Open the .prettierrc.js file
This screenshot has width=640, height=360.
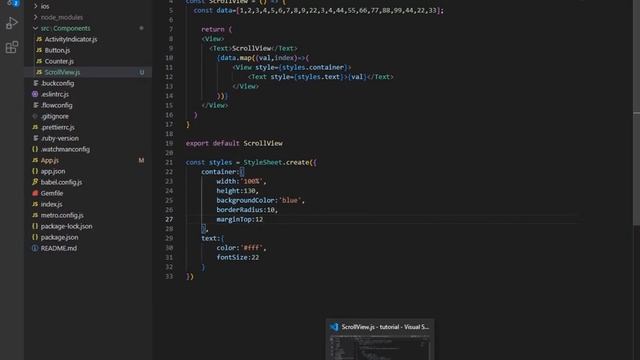pos(58,127)
